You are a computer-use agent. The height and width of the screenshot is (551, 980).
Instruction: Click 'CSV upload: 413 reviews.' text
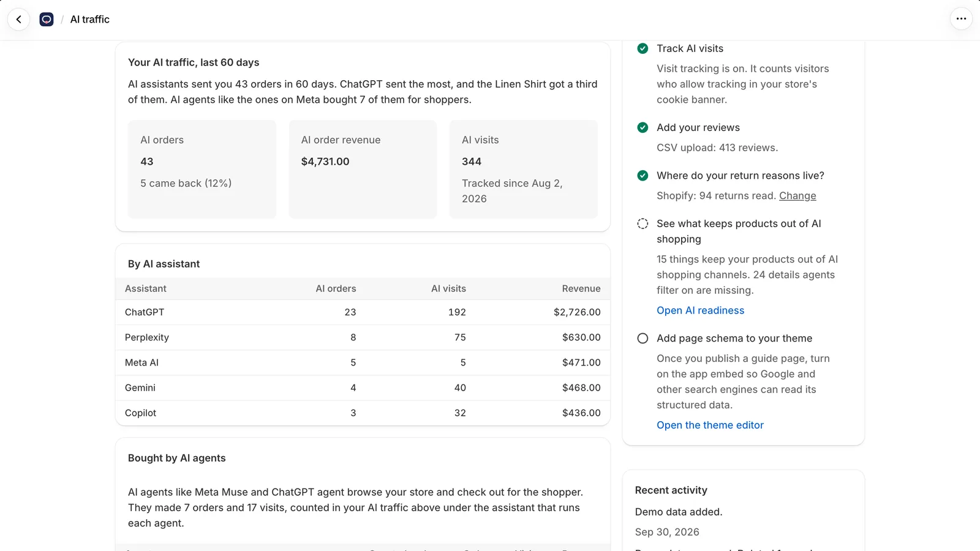tap(717, 148)
